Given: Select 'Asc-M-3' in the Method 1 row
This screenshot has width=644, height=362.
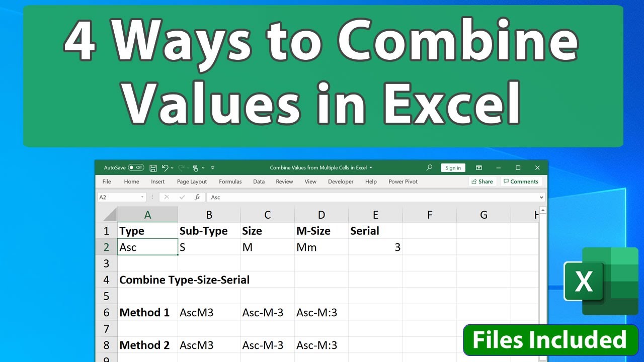Looking at the screenshot, I should pyautogui.click(x=267, y=312).
